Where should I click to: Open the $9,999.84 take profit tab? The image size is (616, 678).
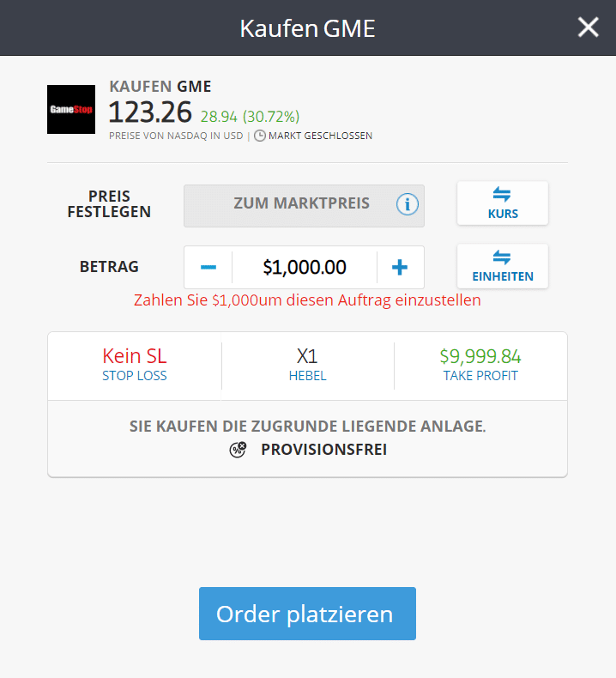pyautogui.click(x=480, y=366)
